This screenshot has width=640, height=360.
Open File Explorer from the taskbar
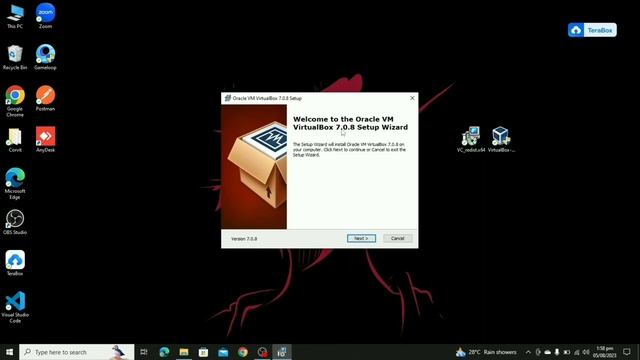coord(184,352)
